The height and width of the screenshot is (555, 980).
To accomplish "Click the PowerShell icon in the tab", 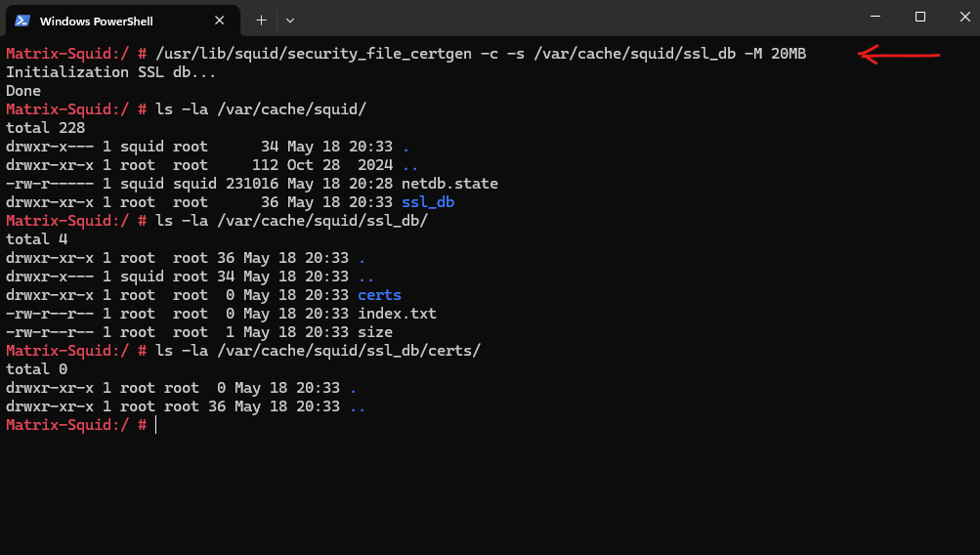I will 22,21.
